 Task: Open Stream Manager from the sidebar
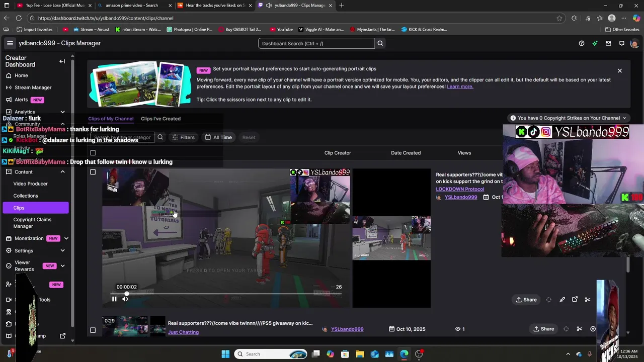(x=33, y=87)
